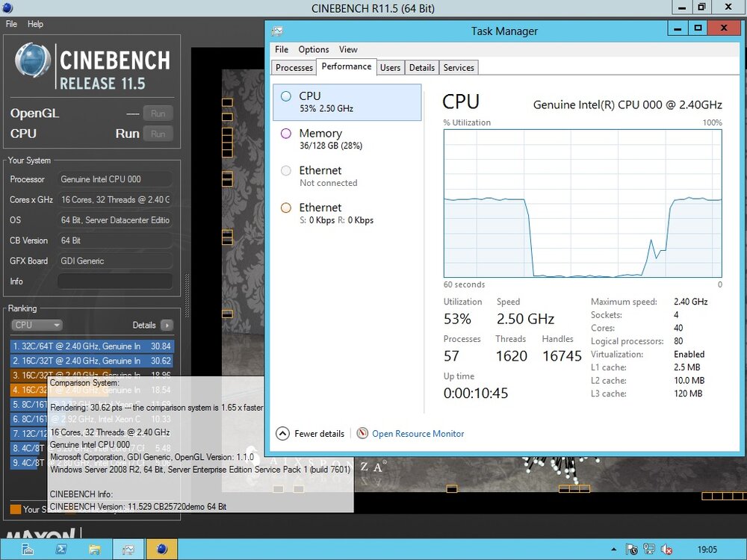Click the Cinebench title bar sphere icon
747x560 pixels.
(7, 7)
